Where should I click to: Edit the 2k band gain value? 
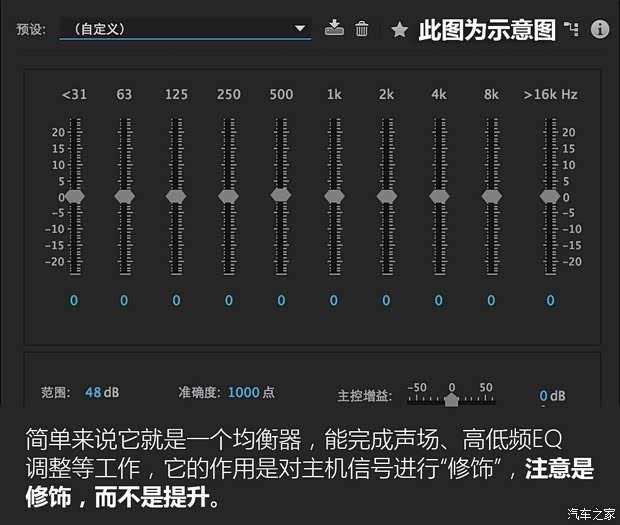[x=386, y=300]
